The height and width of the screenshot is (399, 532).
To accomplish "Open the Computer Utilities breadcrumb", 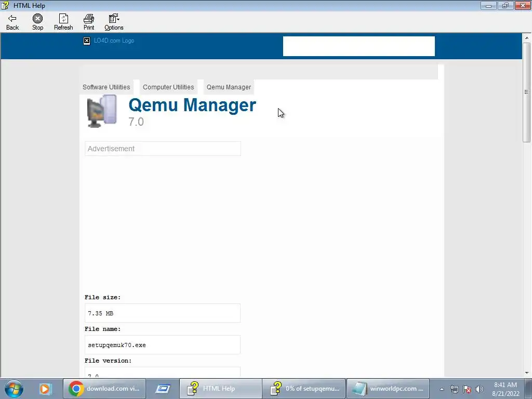I will [168, 87].
